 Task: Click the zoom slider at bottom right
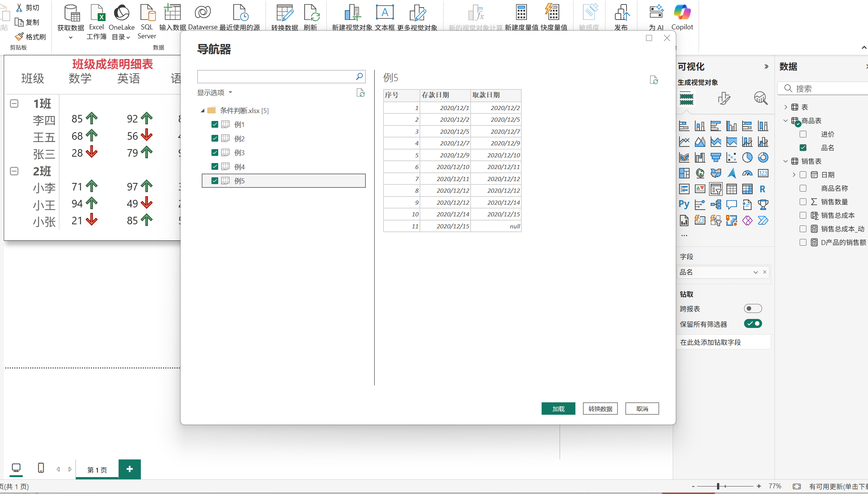718,486
